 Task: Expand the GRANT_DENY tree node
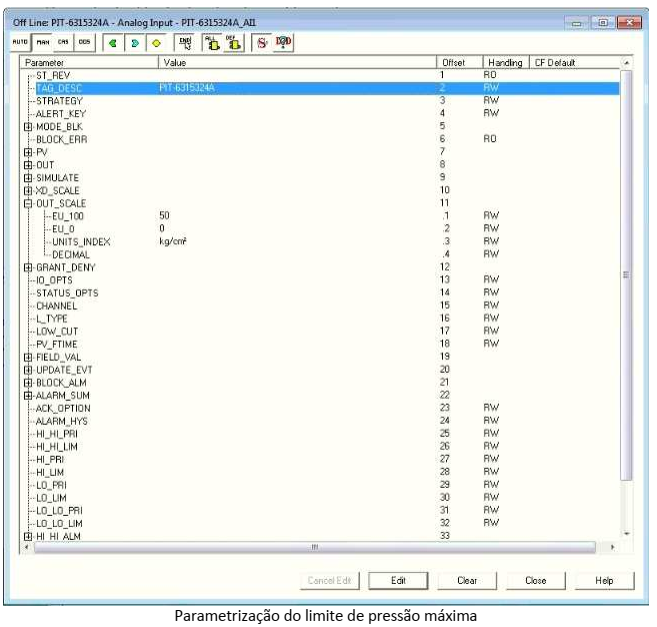click(28, 267)
